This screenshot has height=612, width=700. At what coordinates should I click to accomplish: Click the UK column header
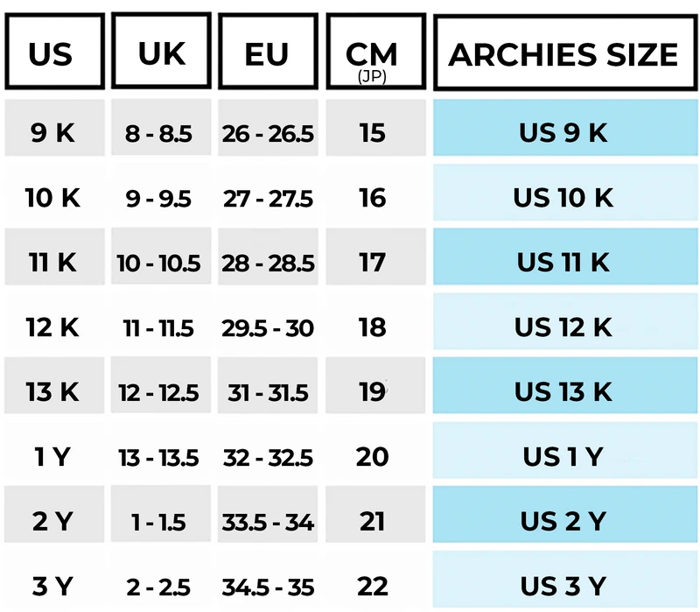pyautogui.click(x=162, y=53)
